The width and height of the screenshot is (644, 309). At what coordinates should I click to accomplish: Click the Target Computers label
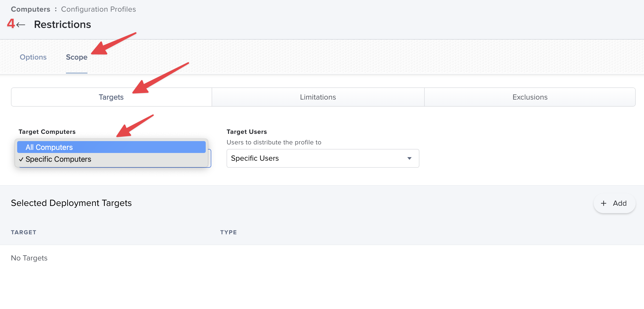coord(47,131)
